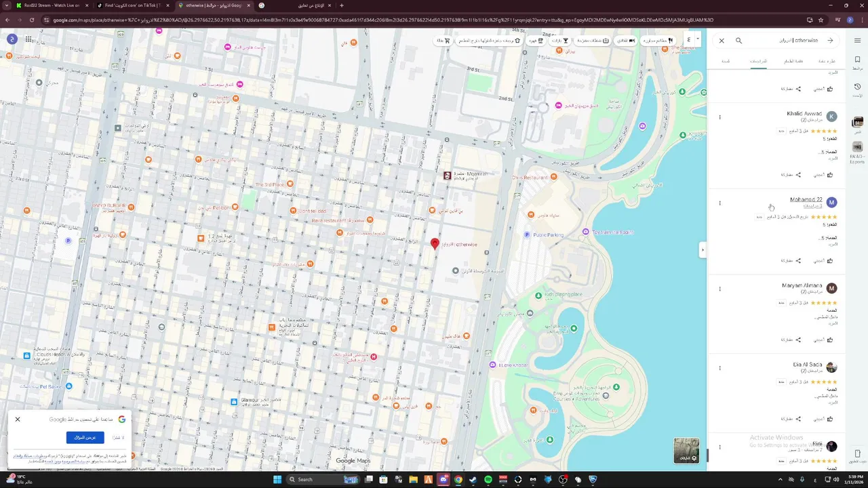868x488 pixels.
Task: Select the coffee filter chip
Action: 536,41
